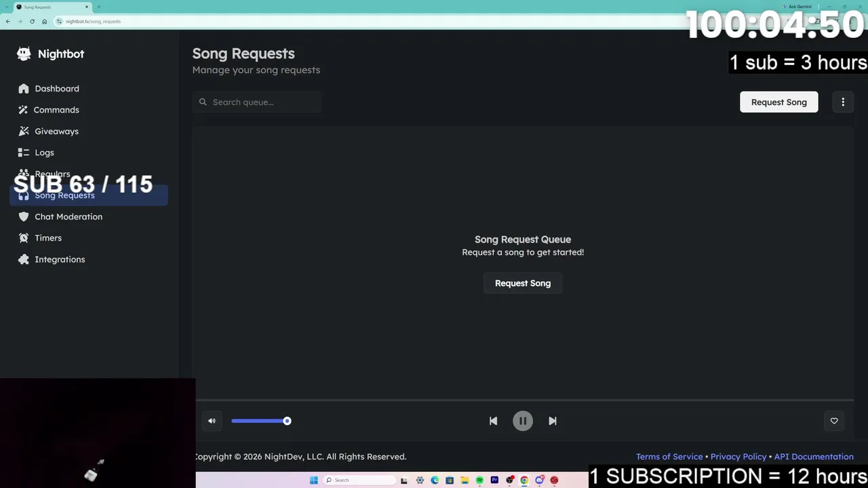Click the Ask Gemini button

tap(797, 7)
